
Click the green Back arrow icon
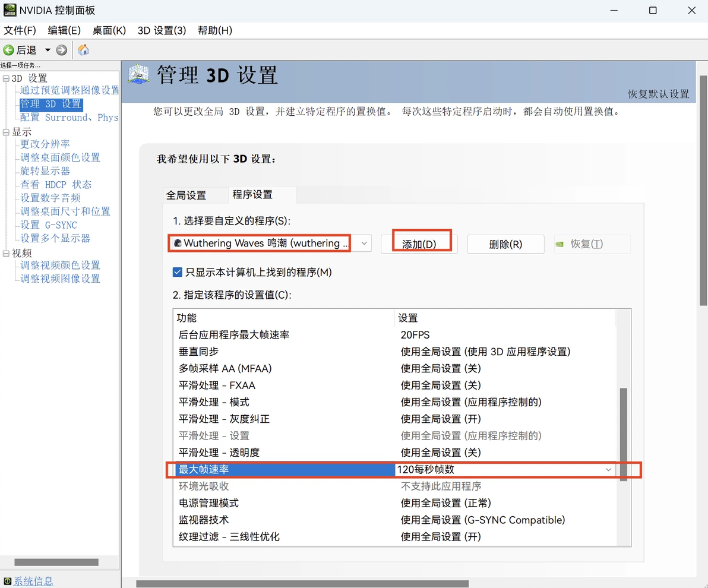8,50
